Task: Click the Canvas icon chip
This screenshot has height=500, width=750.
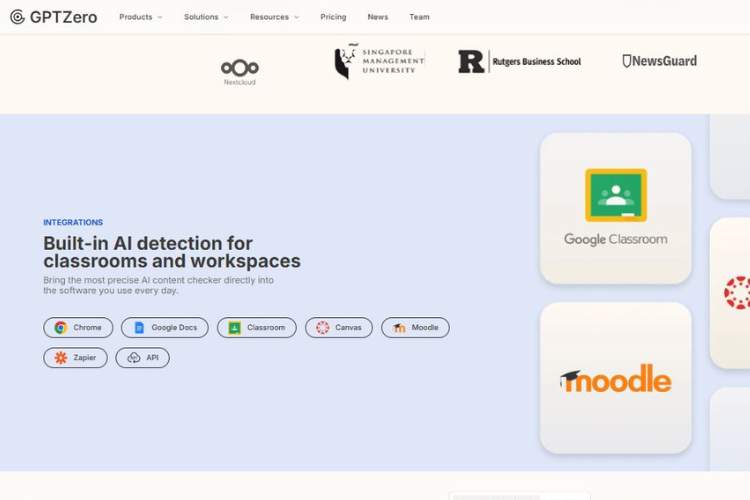Action: (x=322, y=328)
